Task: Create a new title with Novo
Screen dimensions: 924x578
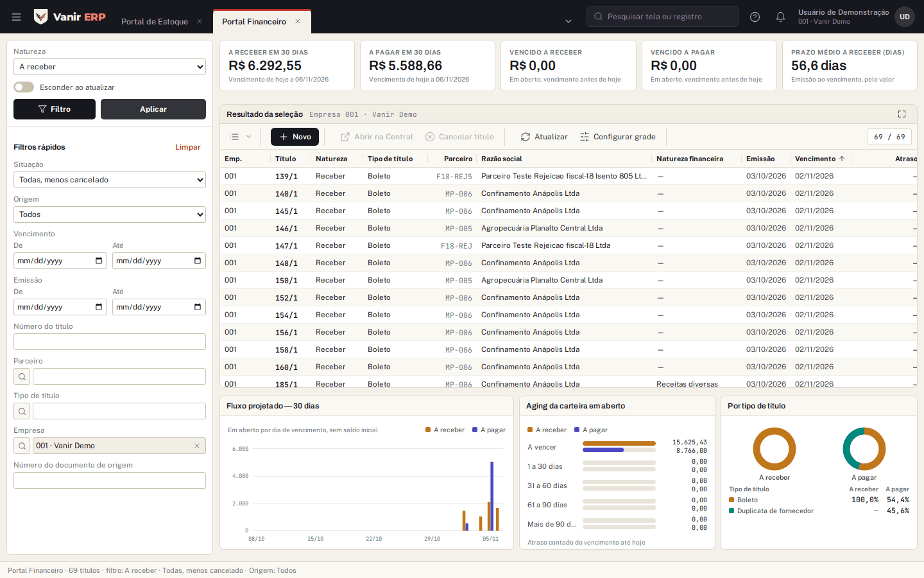Action: pos(295,137)
